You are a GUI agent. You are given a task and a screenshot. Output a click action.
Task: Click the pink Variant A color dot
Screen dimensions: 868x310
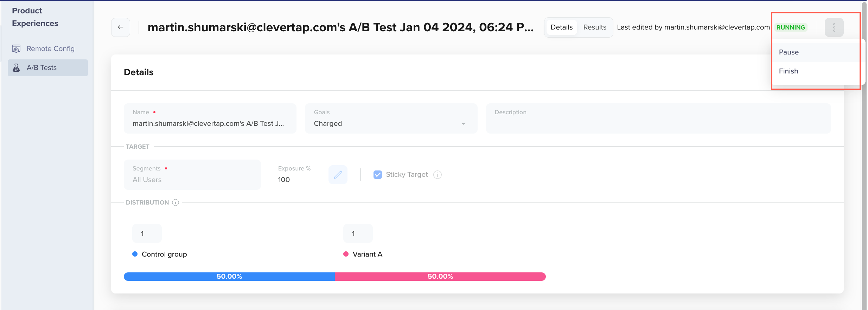point(346,254)
